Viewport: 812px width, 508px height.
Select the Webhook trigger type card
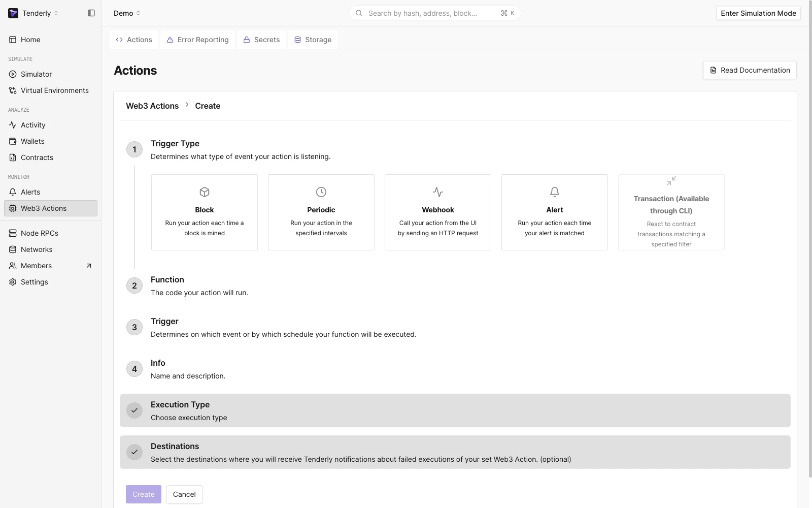(x=438, y=212)
